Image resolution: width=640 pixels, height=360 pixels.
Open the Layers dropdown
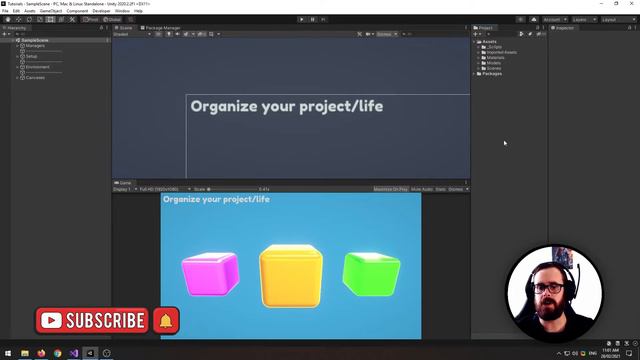click(584, 19)
